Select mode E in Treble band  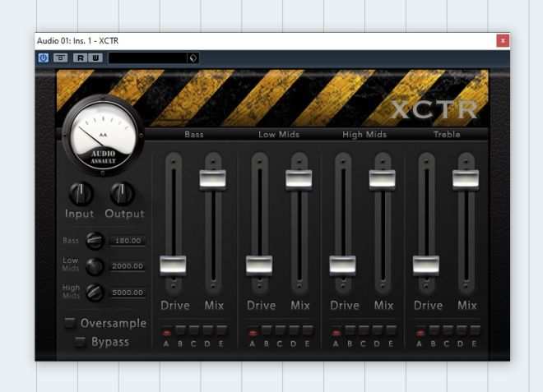tap(475, 330)
